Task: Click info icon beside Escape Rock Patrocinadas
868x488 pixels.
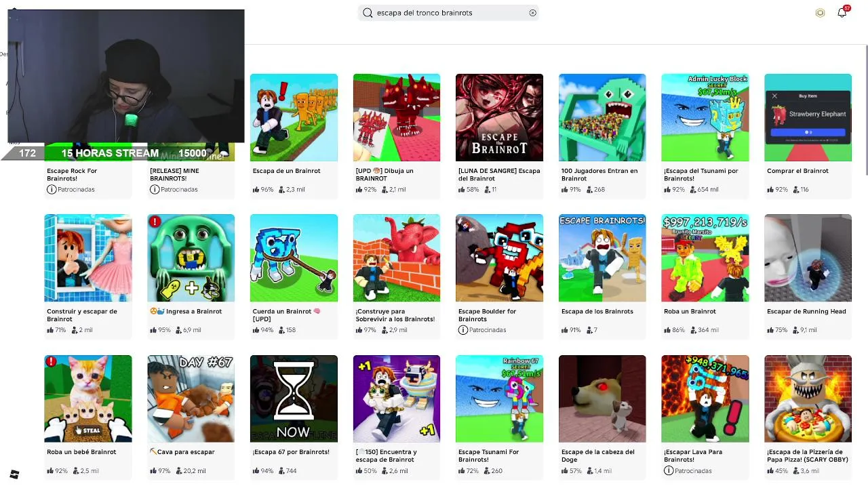Action: 52,190
